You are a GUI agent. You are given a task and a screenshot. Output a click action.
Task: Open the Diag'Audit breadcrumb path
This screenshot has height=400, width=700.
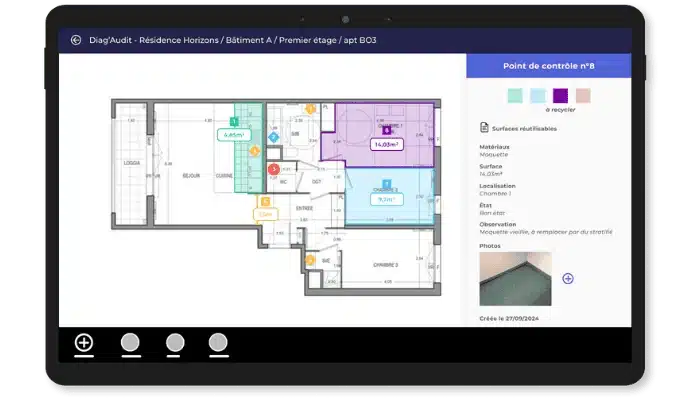pos(231,40)
